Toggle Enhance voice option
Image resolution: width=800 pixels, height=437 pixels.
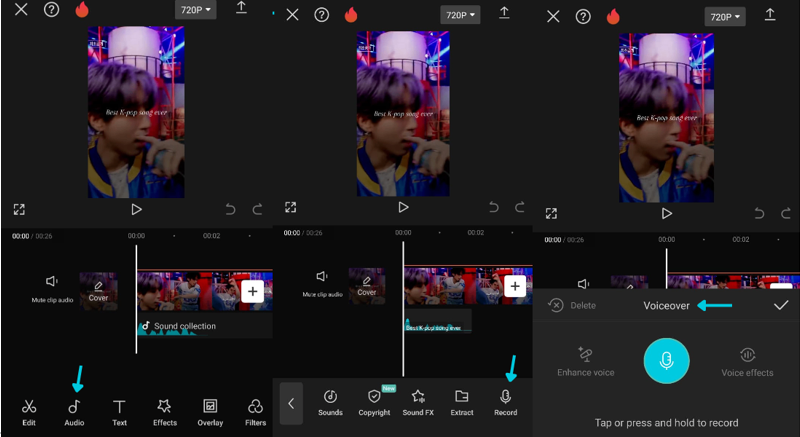tap(585, 361)
